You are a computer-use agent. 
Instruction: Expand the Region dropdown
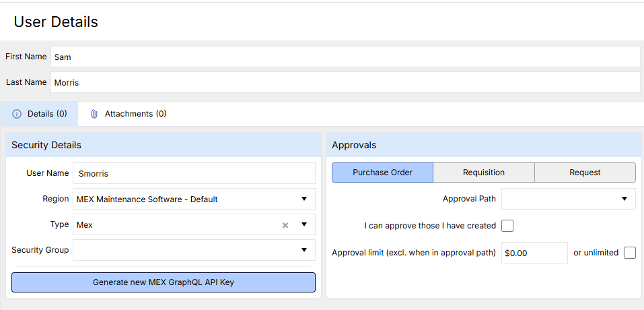pyautogui.click(x=303, y=199)
